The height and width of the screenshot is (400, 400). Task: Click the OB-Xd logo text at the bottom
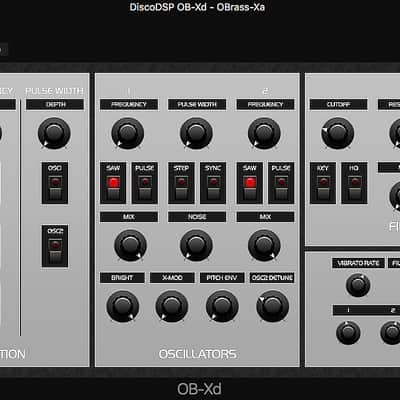[199, 389]
